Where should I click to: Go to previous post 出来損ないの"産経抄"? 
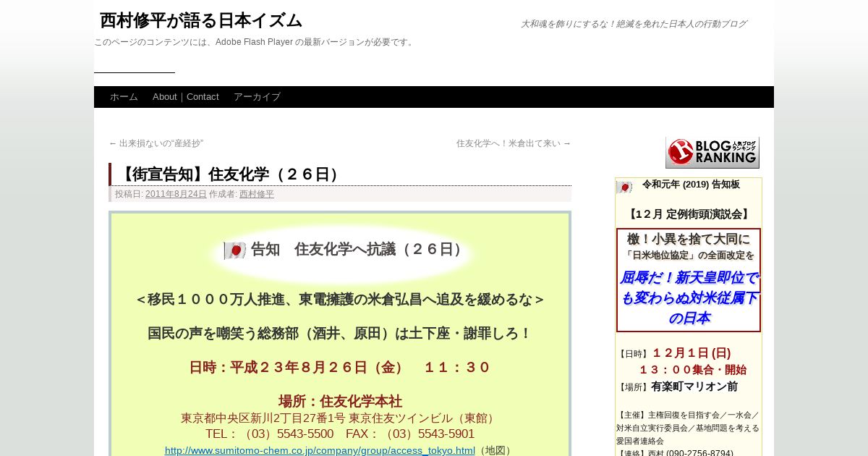click(156, 143)
